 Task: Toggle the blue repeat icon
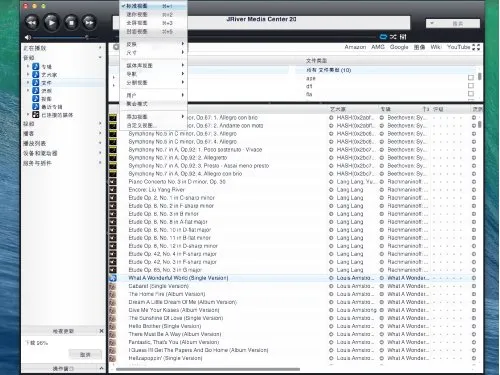pyautogui.click(x=383, y=37)
